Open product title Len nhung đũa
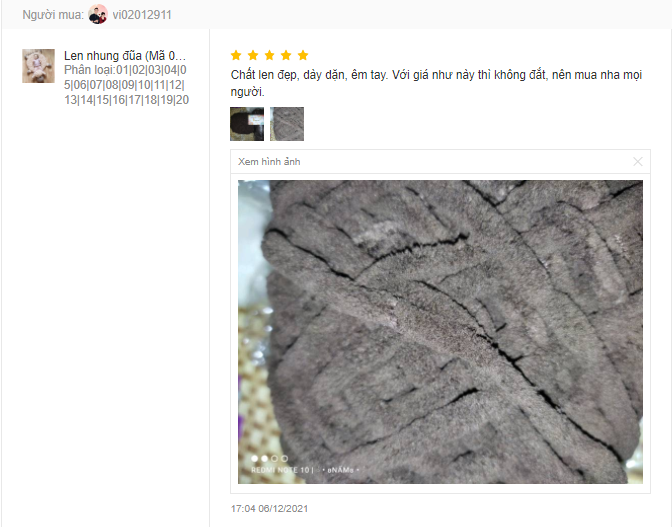Viewport: 672px width, 527px height. click(125, 56)
